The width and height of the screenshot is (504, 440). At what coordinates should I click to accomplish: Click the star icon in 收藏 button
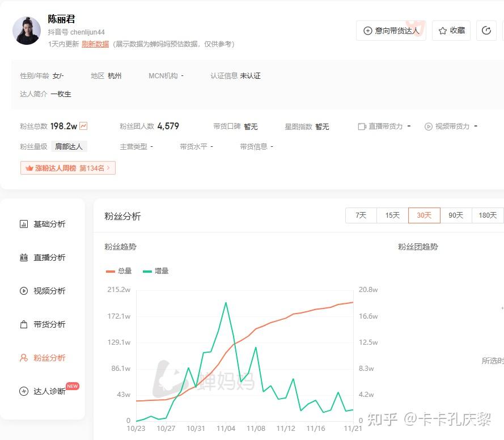click(x=443, y=31)
